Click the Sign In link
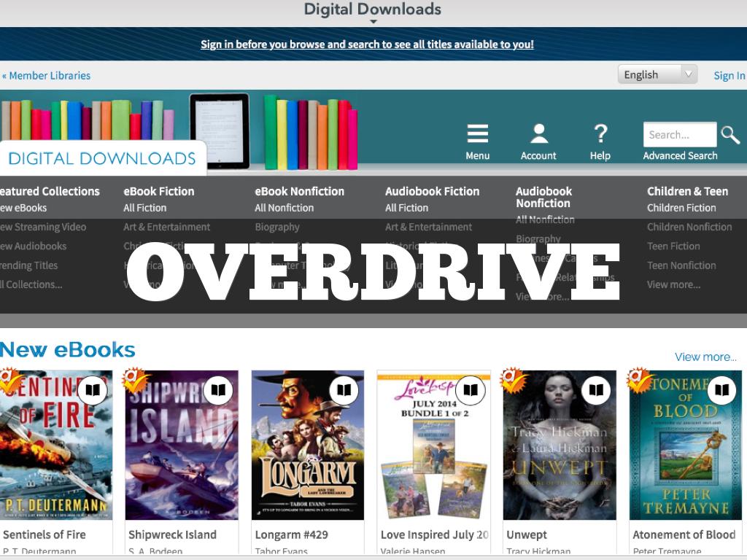The width and height of the screenshot is (747, 560). [729, 76]
